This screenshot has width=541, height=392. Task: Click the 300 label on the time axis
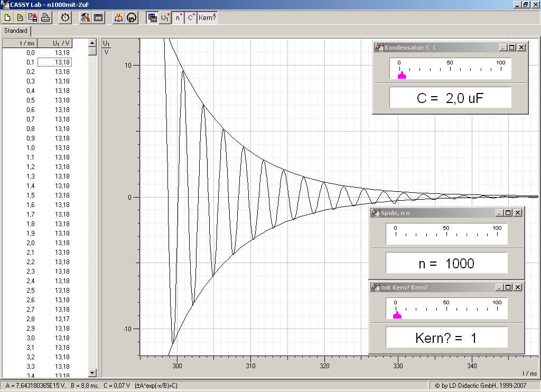click(x=177, y=366)
